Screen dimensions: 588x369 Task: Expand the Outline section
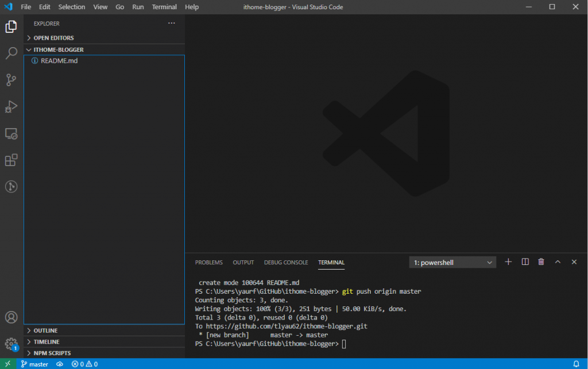coord(104,330)
